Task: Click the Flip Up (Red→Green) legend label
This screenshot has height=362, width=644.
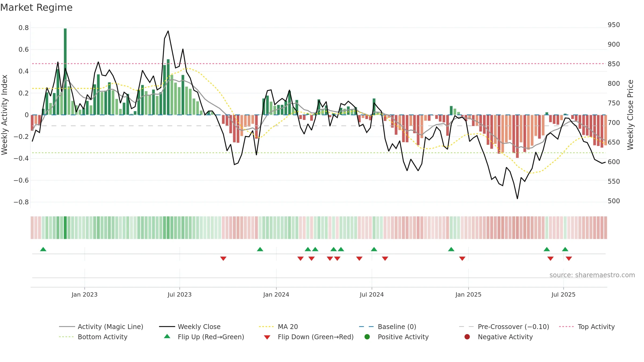Action: tap(211, 337)
